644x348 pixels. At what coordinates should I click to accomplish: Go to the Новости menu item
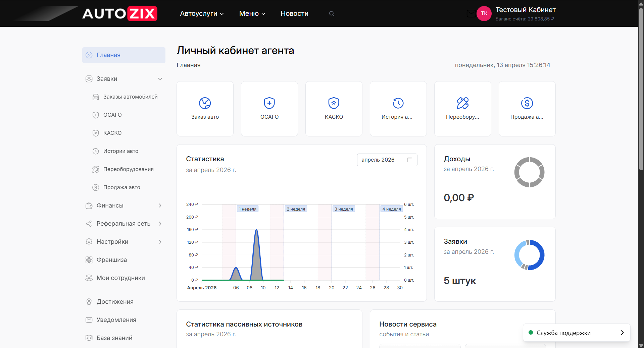coord(294,13)
